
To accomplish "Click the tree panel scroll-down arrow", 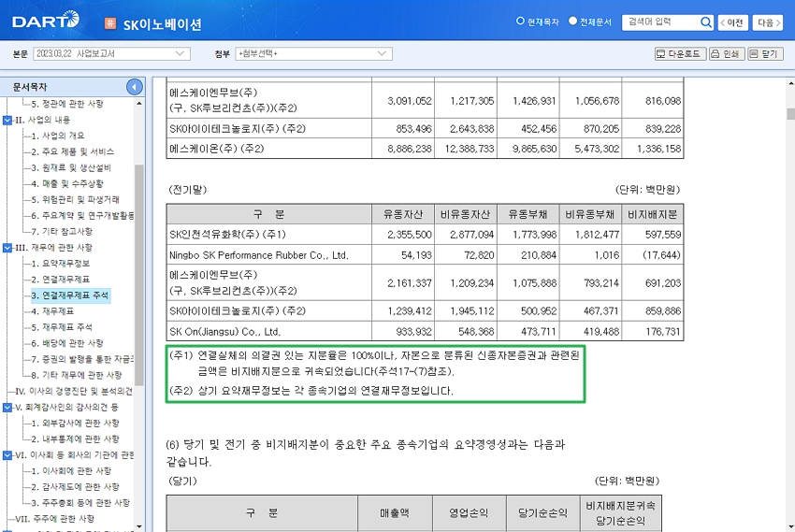I will pyautogui.click(x=139, y=527).
